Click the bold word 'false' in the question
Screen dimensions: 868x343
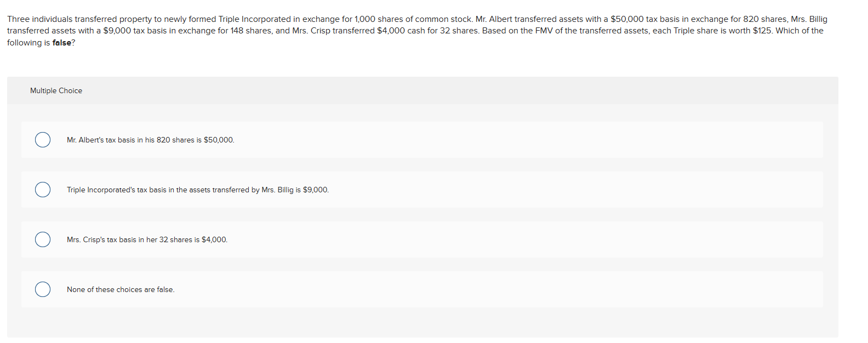[x=62, y=43]
